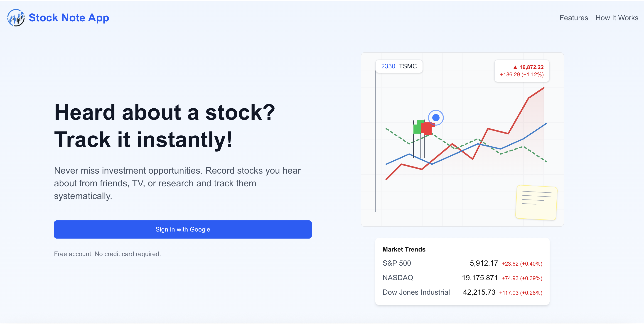Click the Stock Note App title link
644x324 pixels.
[x=69, y=18]
